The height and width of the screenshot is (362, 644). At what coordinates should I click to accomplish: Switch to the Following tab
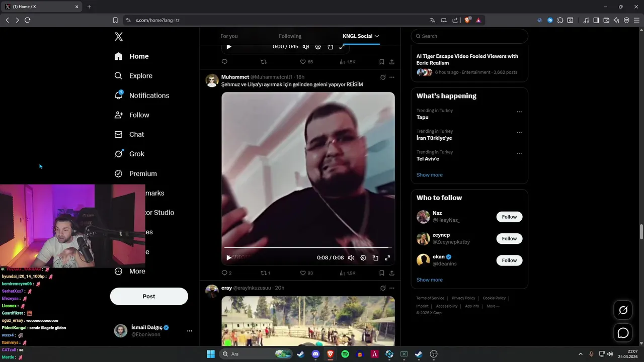click(x=290, y=36)
